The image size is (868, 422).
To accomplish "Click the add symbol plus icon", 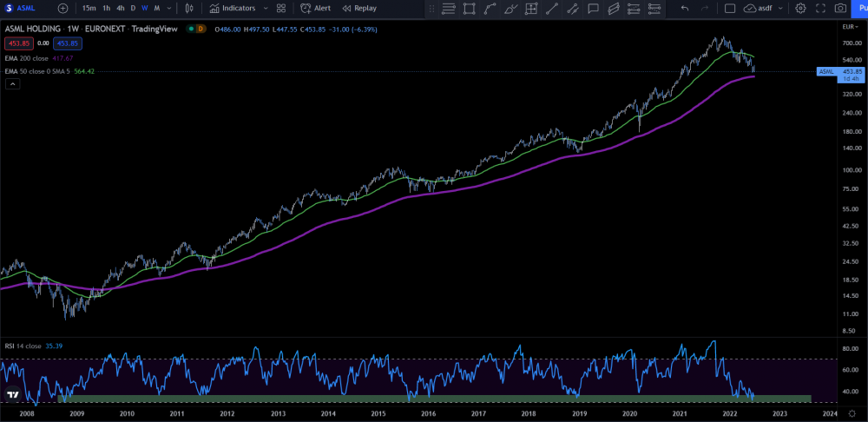I will [x=63, y=9].
